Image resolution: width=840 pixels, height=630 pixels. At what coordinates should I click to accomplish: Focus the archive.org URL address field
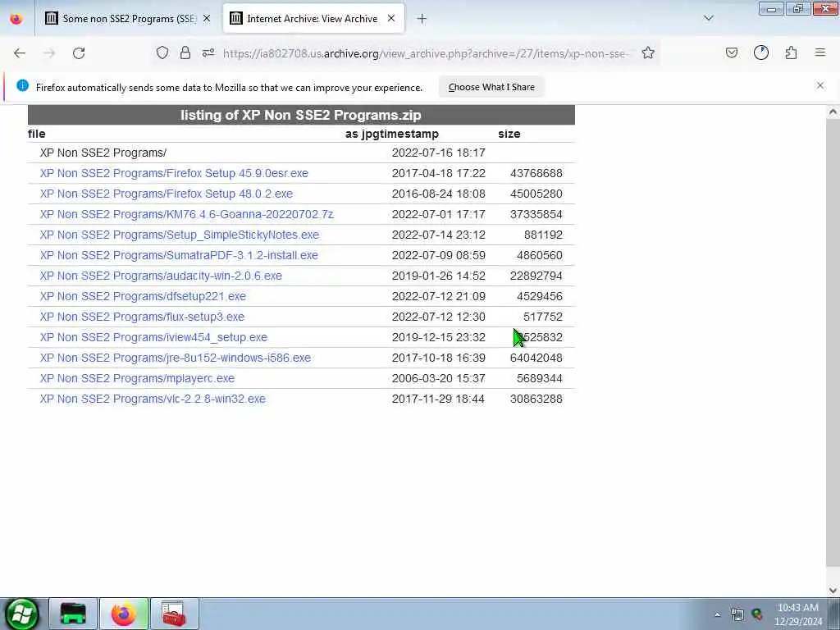click(x=424, y=53)
